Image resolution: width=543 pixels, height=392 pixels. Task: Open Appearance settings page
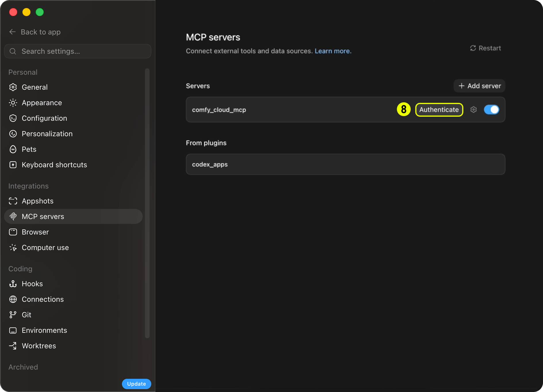pyautogui.click(x=73, y=103)
